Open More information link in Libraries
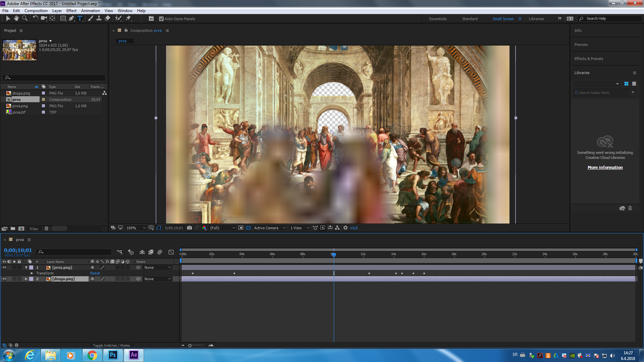 pyautogui.click(x=605, y=168)
